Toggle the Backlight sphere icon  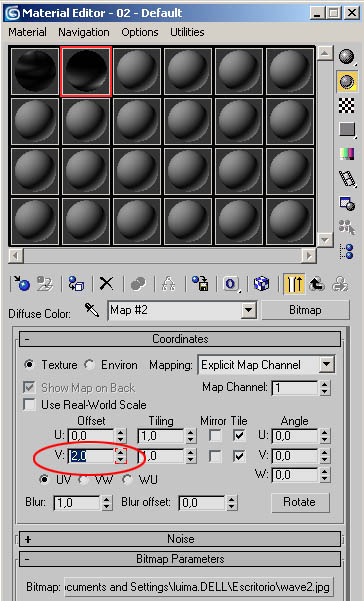(347, 82)
